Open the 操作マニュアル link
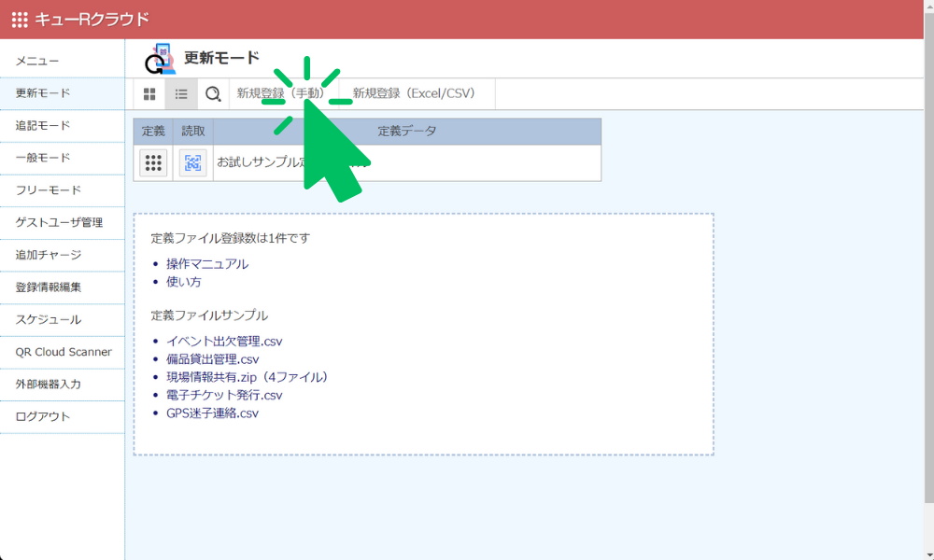 click(x=207, y=263)
